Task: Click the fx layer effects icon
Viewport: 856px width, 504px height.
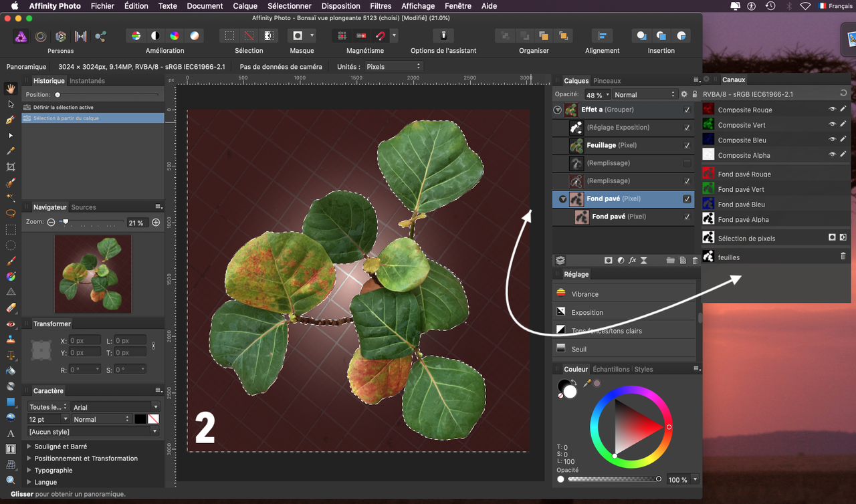Action: (x=633, y=260)
